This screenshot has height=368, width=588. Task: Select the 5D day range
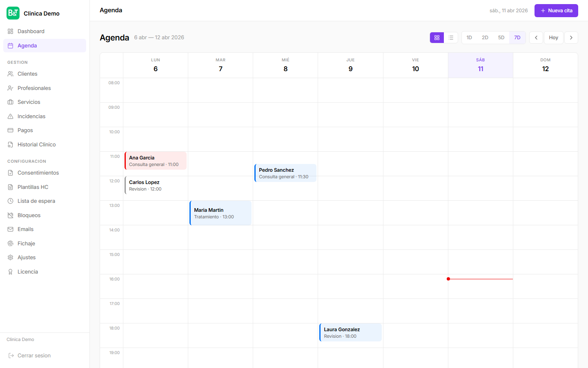(x=501, y=38)
